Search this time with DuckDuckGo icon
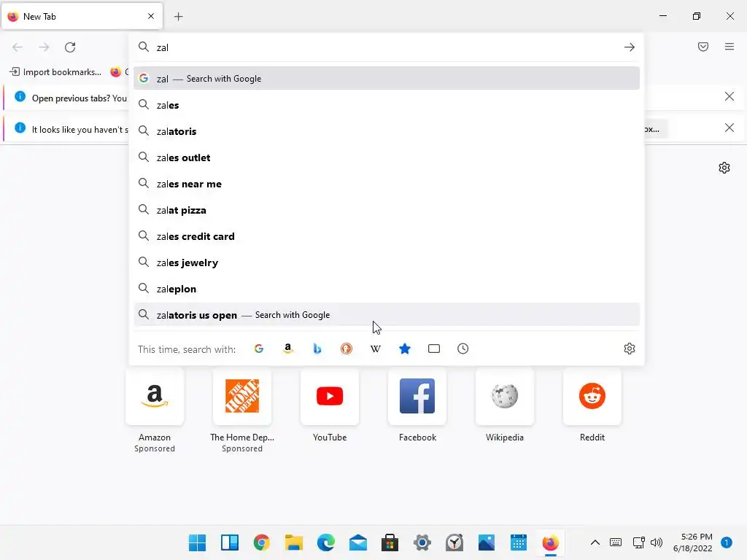Image resolution: width=747 pixels, height=560 pixels. (347, 349)
